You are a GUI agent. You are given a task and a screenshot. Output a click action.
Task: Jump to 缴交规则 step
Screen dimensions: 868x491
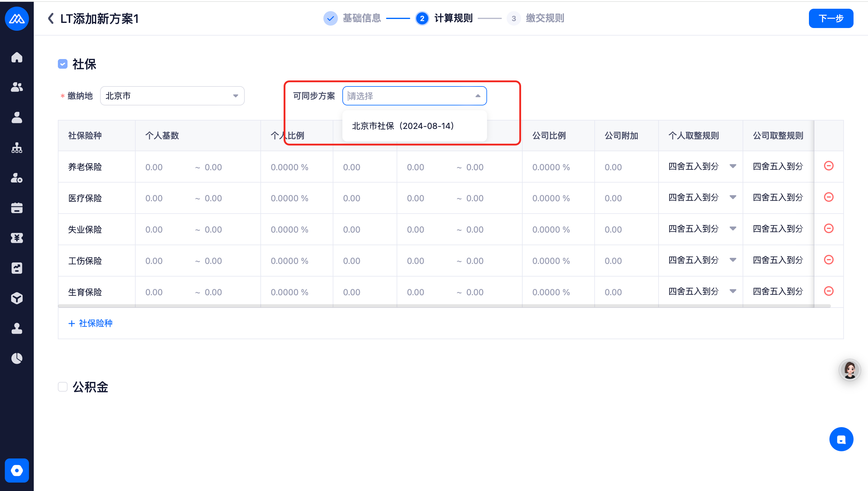click(545, 18)
